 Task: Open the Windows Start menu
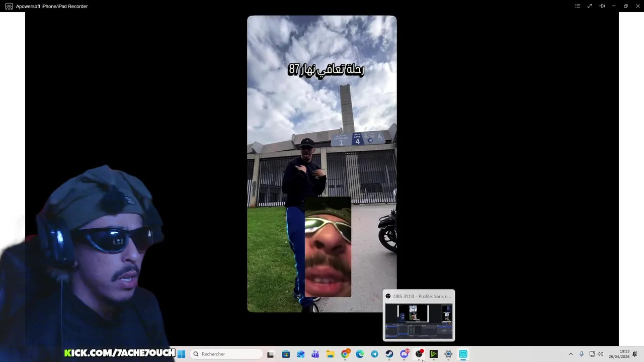click(181, 354)
